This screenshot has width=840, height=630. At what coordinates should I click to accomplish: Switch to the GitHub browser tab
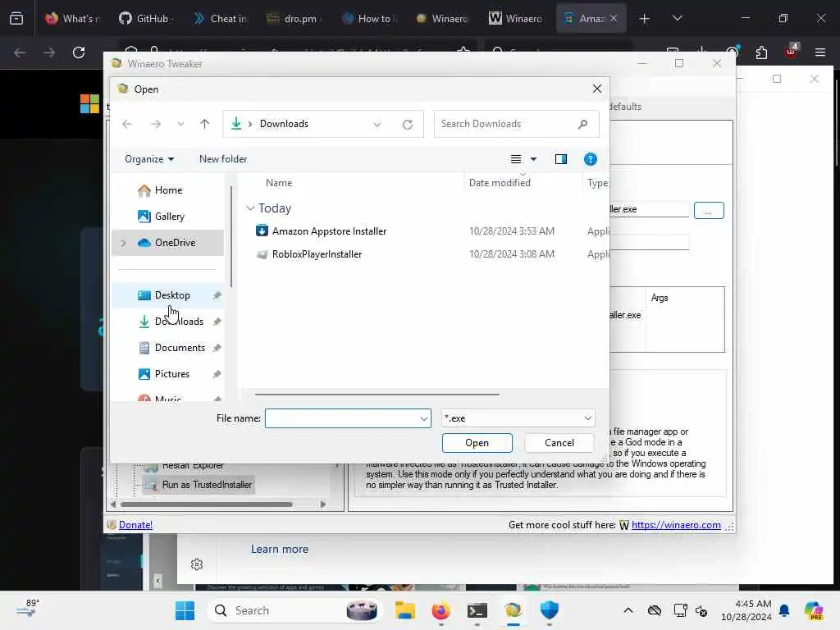pos(145,18)
